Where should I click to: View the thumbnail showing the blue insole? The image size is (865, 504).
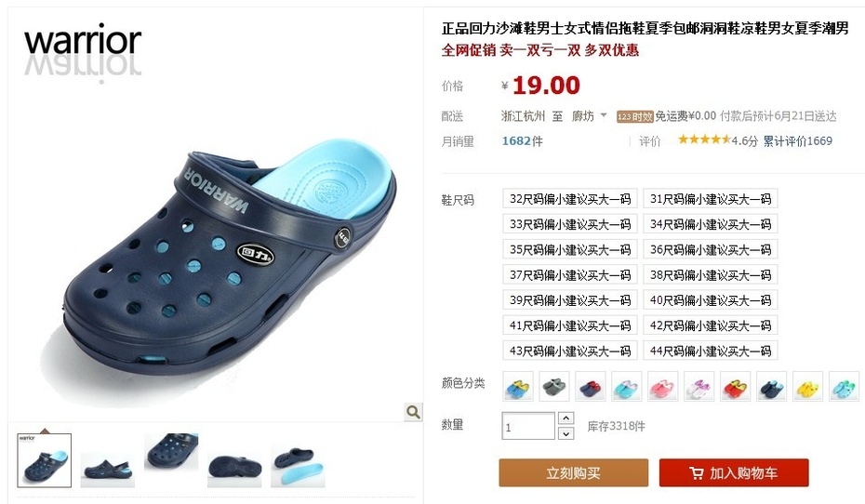coord(298,467)
